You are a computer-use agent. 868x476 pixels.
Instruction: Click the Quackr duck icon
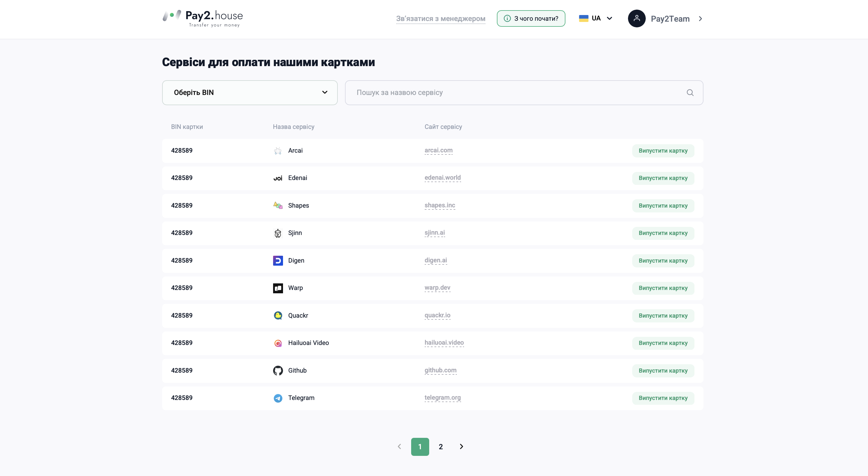[x=278, y=316]
